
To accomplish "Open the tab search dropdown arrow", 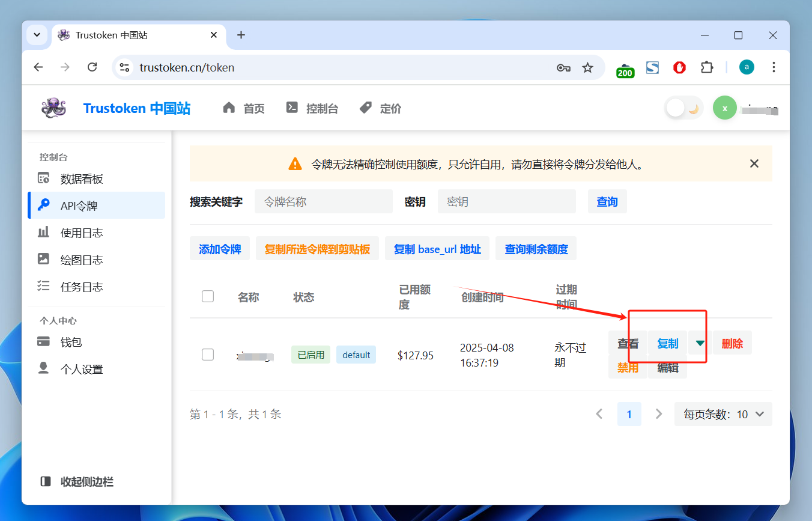I will [37, 35].
